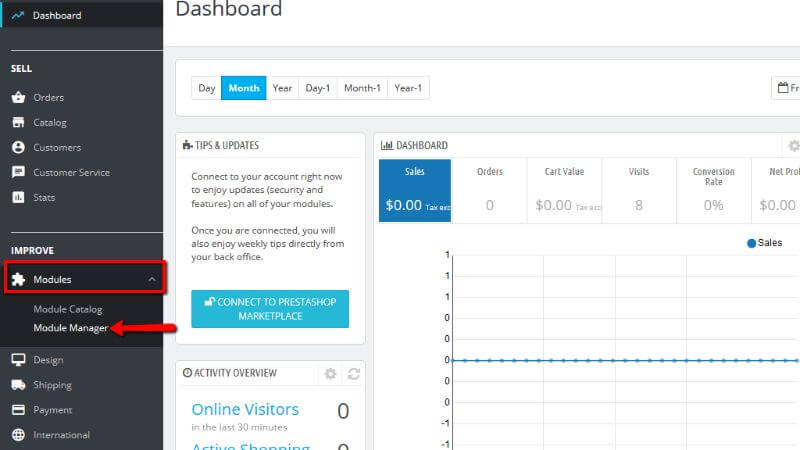Click the Modules sidebar label
The height and width of the screenshot is (450, 800).
tap(52, 280)
